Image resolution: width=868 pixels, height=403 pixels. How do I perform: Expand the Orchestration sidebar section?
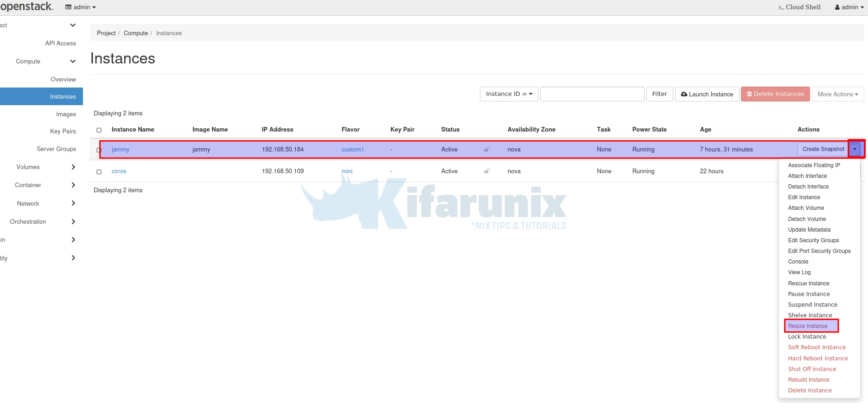coord(43,221)
